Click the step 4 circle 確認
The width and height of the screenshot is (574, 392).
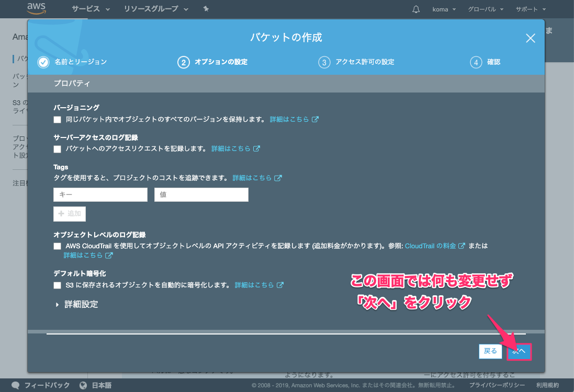point(476,62)
